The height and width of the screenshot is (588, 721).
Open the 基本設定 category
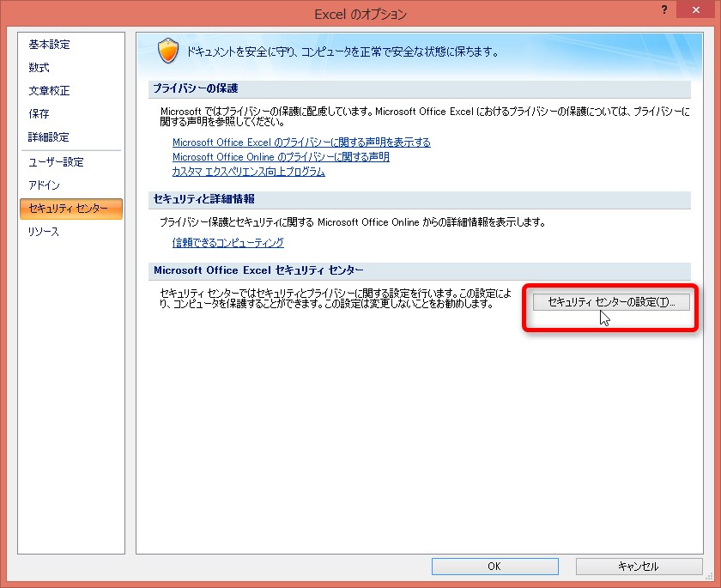(x=49, y=45)
